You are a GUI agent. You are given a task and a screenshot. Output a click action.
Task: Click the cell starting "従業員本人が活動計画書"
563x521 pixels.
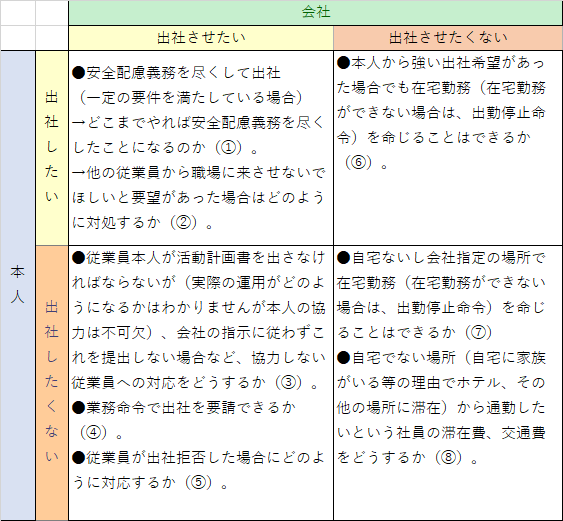(x=201, y=383)
